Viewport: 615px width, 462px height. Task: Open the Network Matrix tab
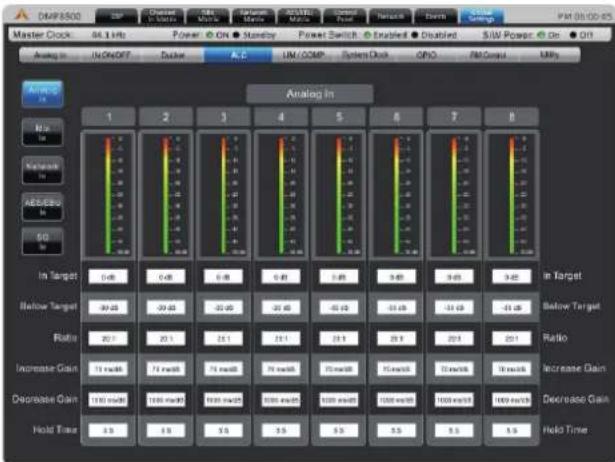click(x=253, y=16)
